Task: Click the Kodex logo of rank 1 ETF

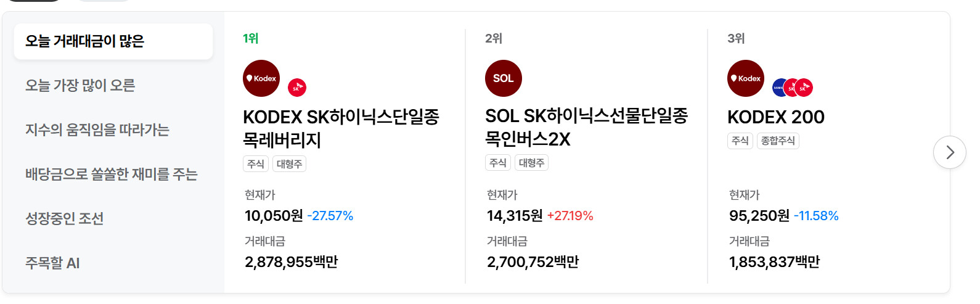Action: (261, 78)
